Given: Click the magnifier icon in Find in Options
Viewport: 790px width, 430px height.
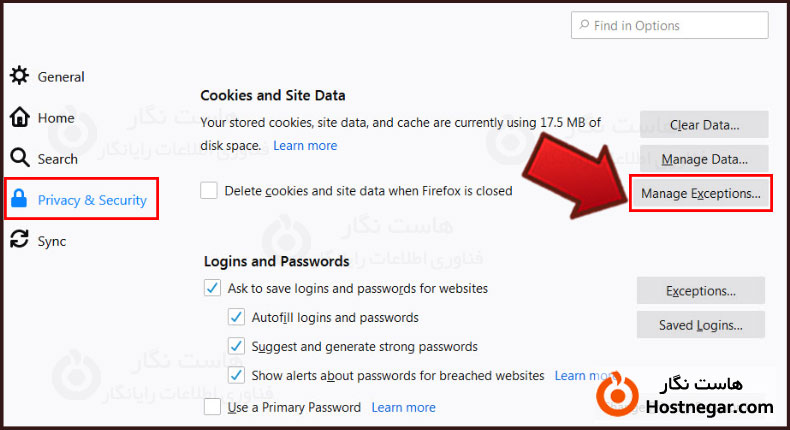Looking at the screenshot, I should click(x=583, y=26).
